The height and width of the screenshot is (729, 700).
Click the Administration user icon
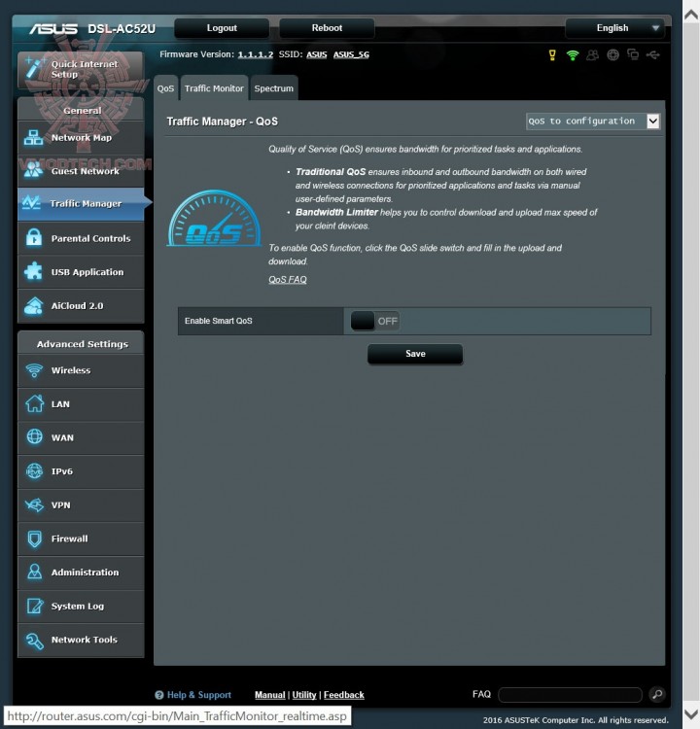(34, 572)
